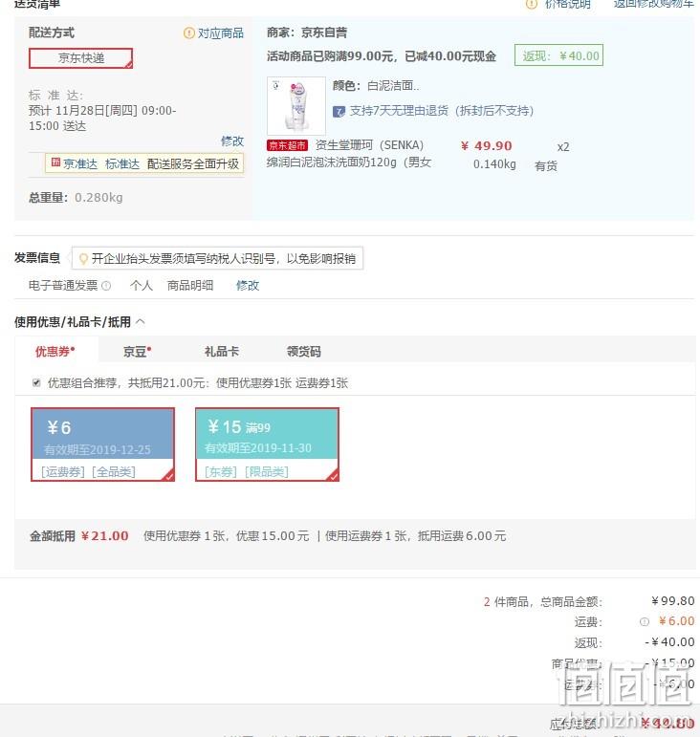
Task: Click the 金额抵用 ¥21.00 amount
Action: point(104,536)
